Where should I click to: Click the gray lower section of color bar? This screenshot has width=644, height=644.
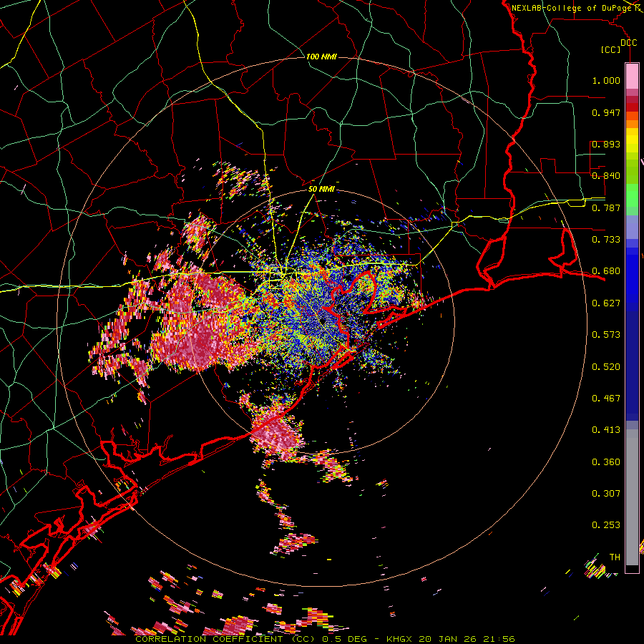[x=632, y=497]
